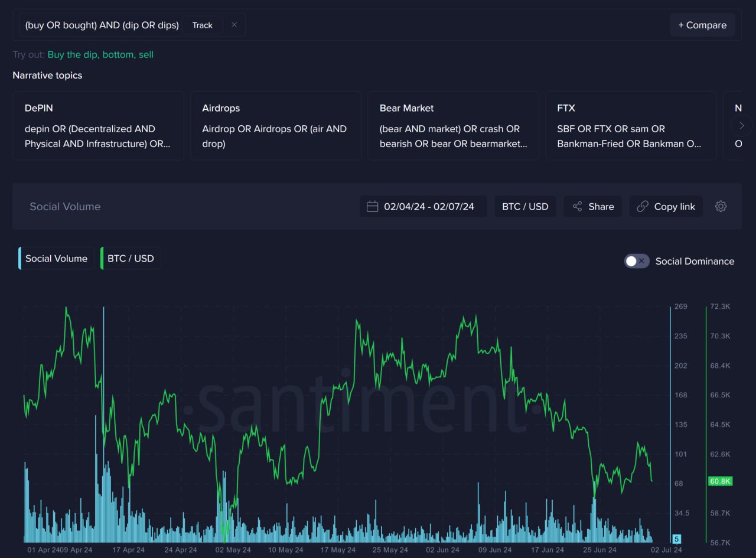756x558 pixels.
Task: Select the Bear Market narrative topic card
Action: coord(453,126)
